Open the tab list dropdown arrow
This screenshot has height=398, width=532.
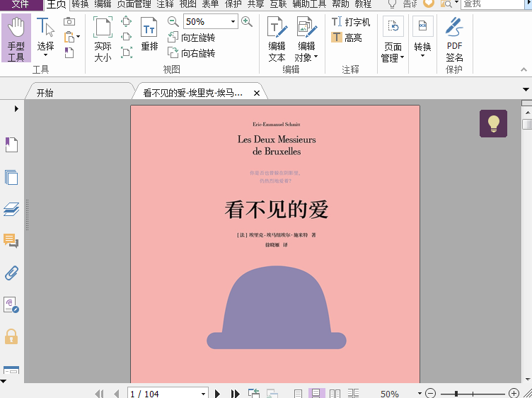click(x=526, y=90)
